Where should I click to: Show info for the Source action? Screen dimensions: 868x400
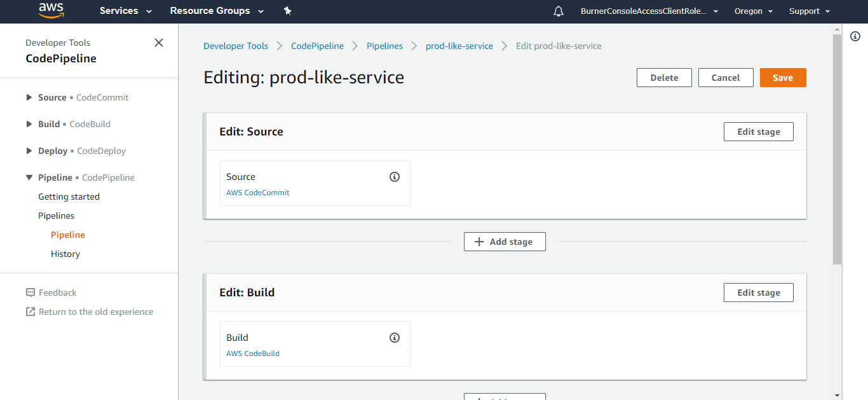coord(395,177)
